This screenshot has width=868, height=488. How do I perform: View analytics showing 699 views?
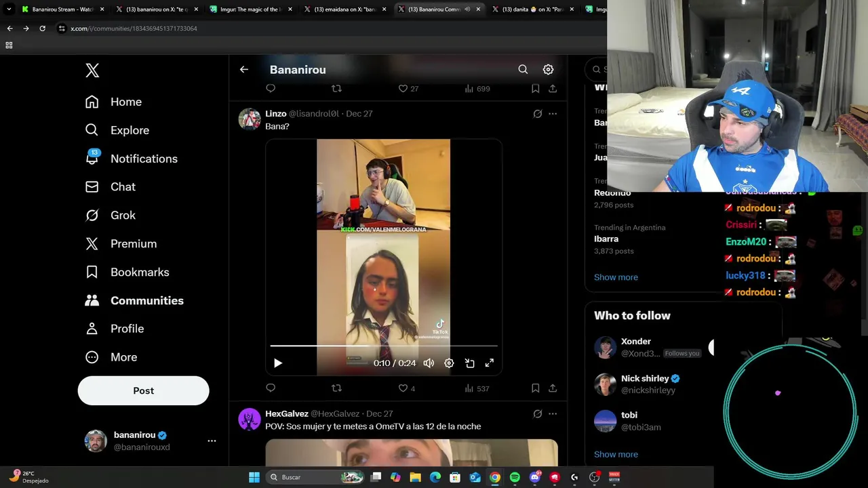(x=477, y=88)
